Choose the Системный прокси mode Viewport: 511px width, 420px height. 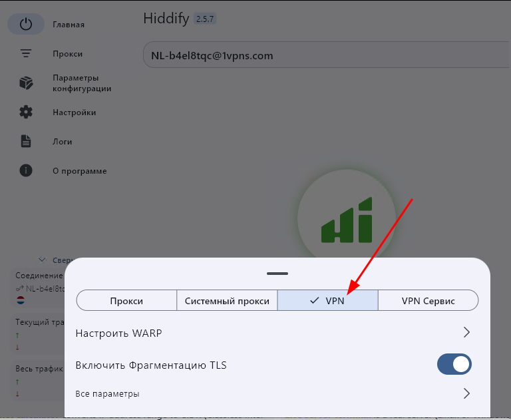coord(227,301)
